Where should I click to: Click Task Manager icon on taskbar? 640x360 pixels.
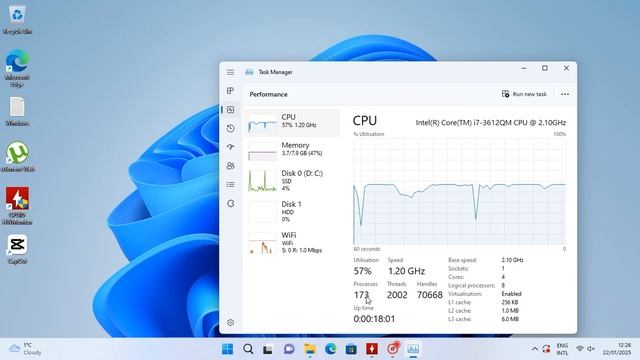[x=413, y=349]
